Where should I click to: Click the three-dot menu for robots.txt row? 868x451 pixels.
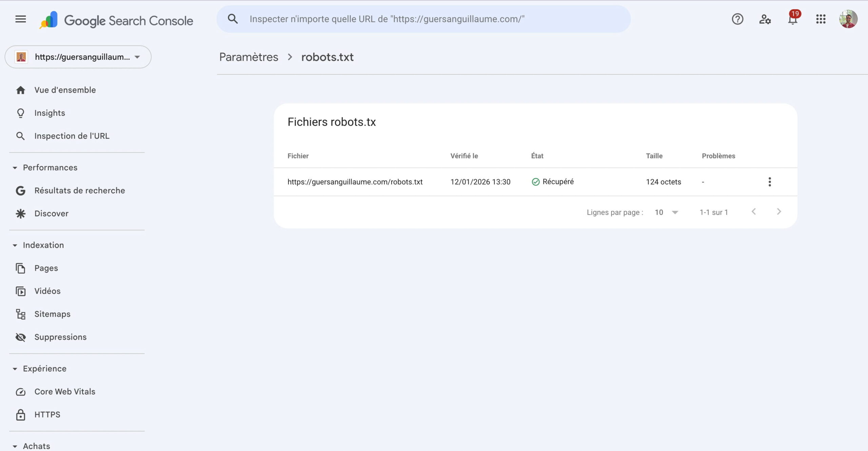[x=769, y=182]
